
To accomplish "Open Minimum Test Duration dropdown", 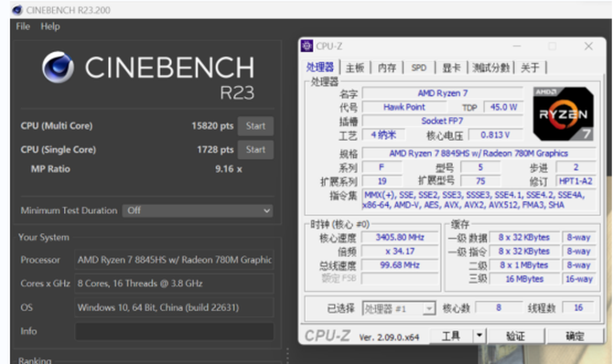I will point(198,210).
